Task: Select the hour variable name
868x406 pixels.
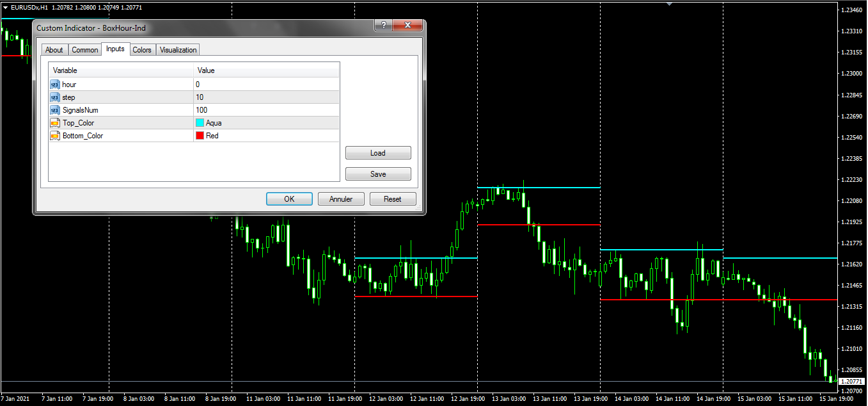Action: (69, 85)
